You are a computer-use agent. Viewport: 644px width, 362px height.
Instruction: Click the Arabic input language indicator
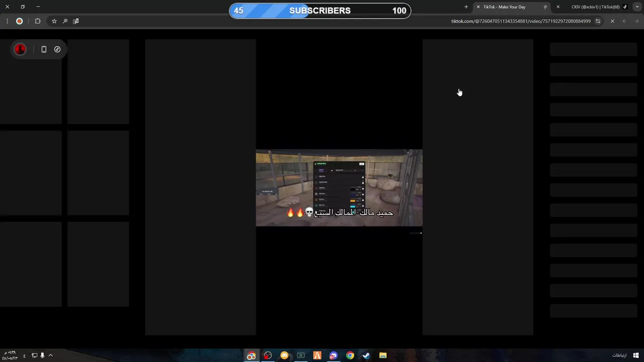24,356
